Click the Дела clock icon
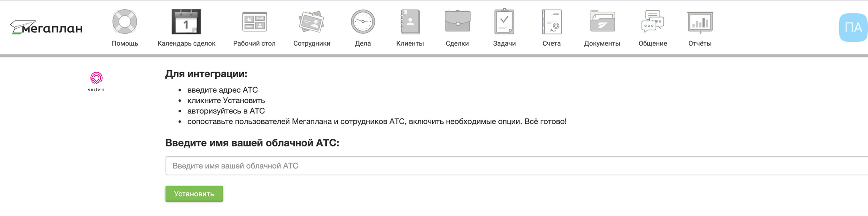 (362, 21)
